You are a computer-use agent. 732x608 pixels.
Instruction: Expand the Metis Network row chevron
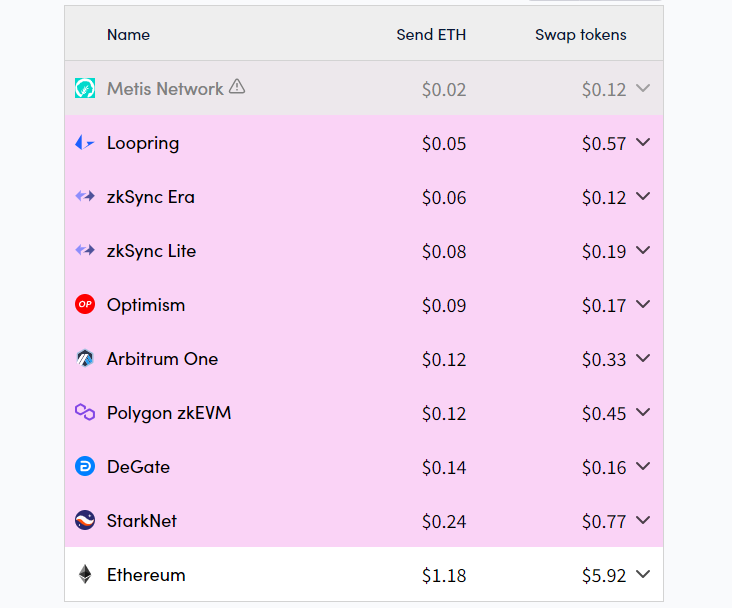(x=643, y=88)
